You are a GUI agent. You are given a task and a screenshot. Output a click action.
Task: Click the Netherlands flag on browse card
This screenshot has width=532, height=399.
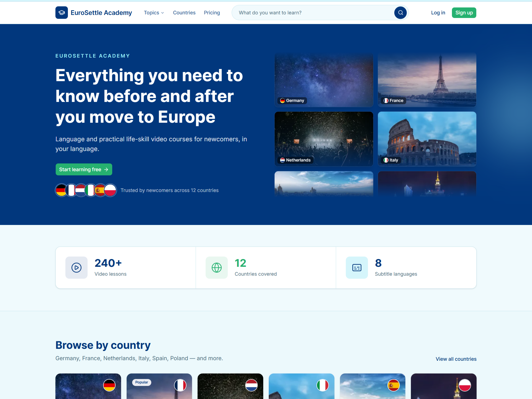[251, 385]
